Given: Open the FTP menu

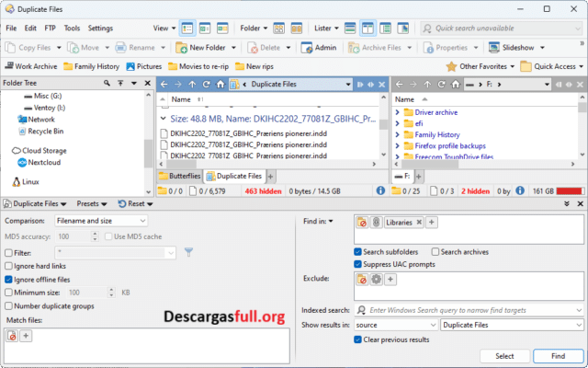Looking at the screenshot, I should (x=50, y=29).
